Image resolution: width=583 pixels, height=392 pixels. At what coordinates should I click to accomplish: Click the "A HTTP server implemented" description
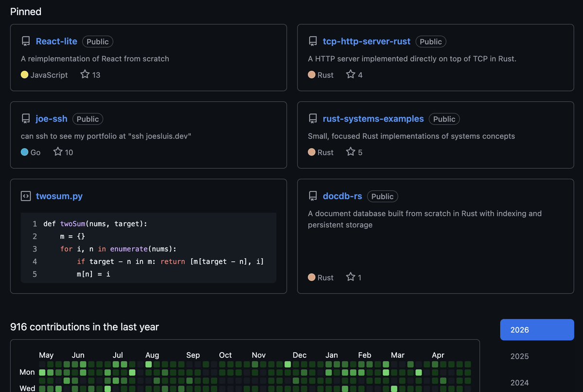412,59
